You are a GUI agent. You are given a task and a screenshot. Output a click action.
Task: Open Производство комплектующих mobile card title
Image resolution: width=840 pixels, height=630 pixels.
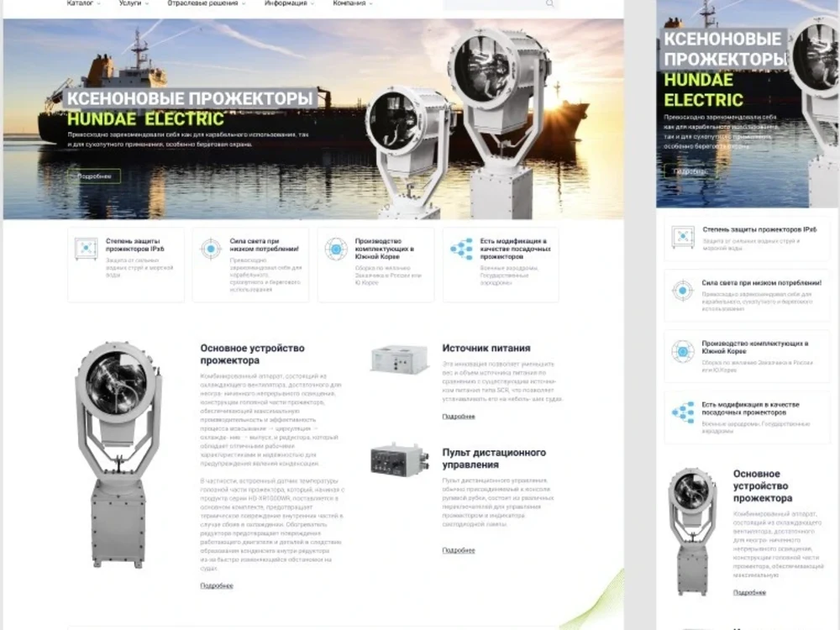click(x=755, y=347)
